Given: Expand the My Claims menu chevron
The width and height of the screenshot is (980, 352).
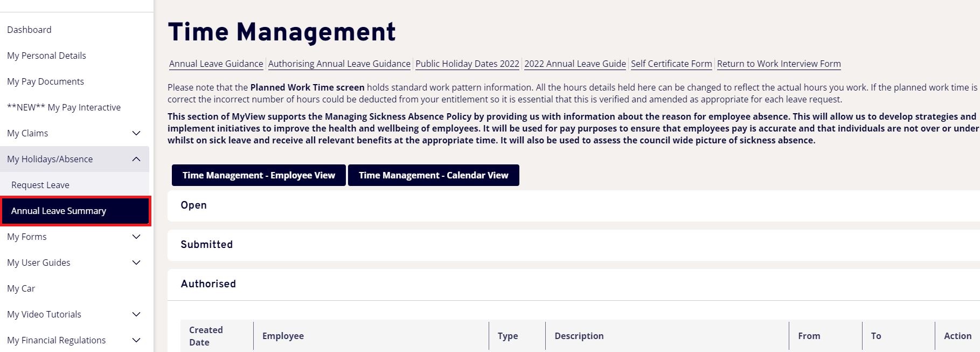Looking at the screenshot, I should coord(136,133).
